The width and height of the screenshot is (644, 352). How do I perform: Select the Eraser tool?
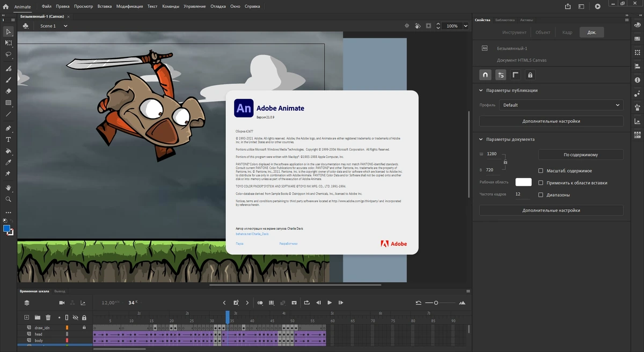tap(8, 91)
